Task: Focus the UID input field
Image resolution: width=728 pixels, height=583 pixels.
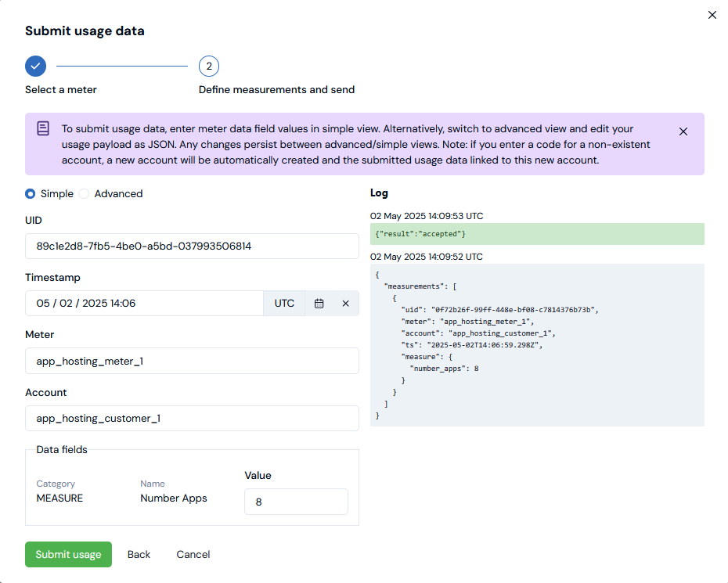Action: (192, 247)
